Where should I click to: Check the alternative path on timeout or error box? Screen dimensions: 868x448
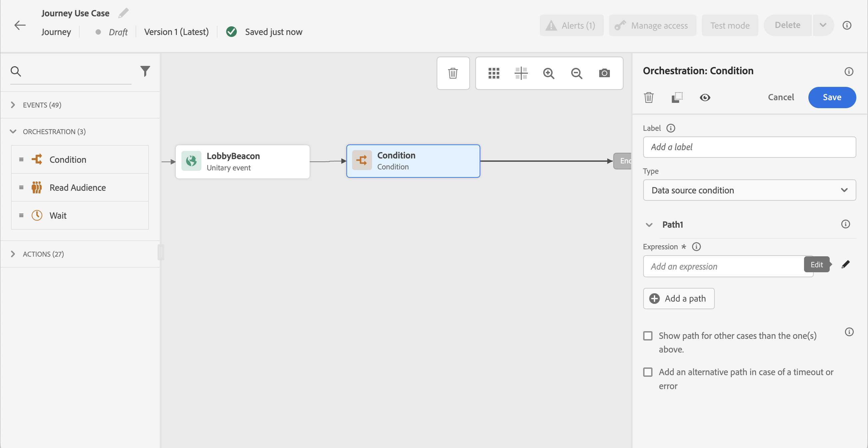click(x=648, y=372)
